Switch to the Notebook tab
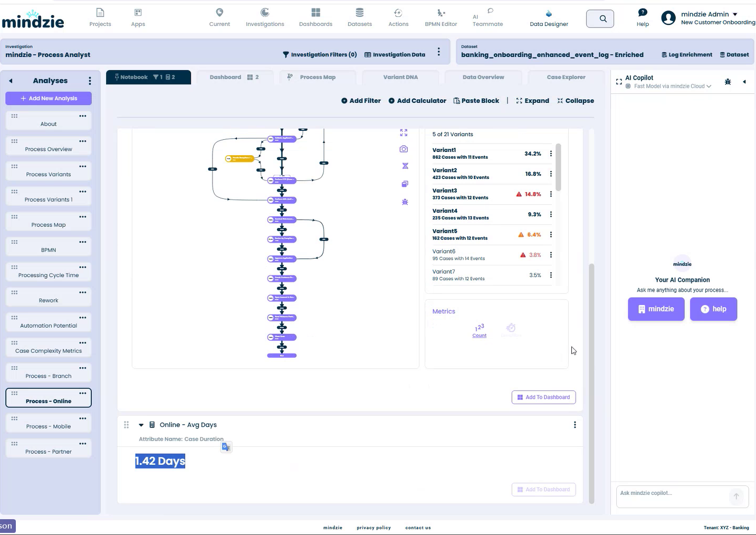Viewport: 756px width, 535px height. 148,77
